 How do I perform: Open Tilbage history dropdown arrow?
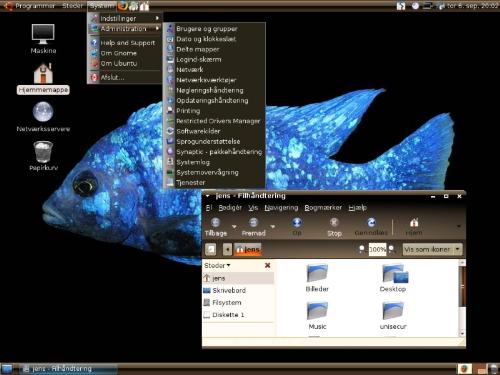pyautogui.click(x=234, y=227)
